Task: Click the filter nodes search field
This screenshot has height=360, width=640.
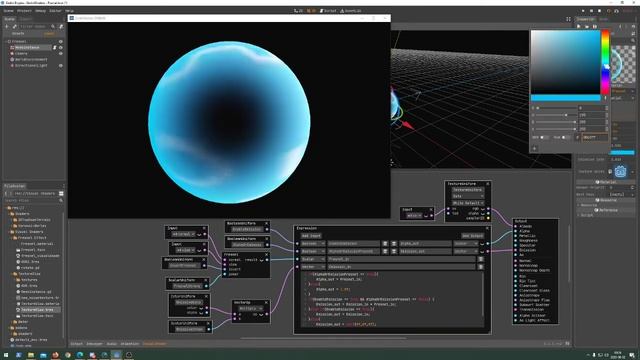Action: pos(37,27)
